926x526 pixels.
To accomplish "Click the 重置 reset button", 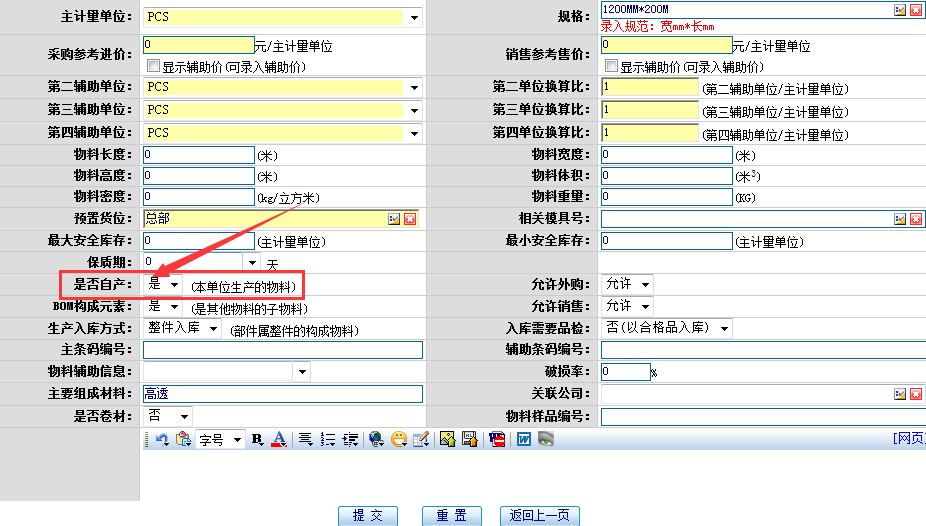I will [451, 516].
